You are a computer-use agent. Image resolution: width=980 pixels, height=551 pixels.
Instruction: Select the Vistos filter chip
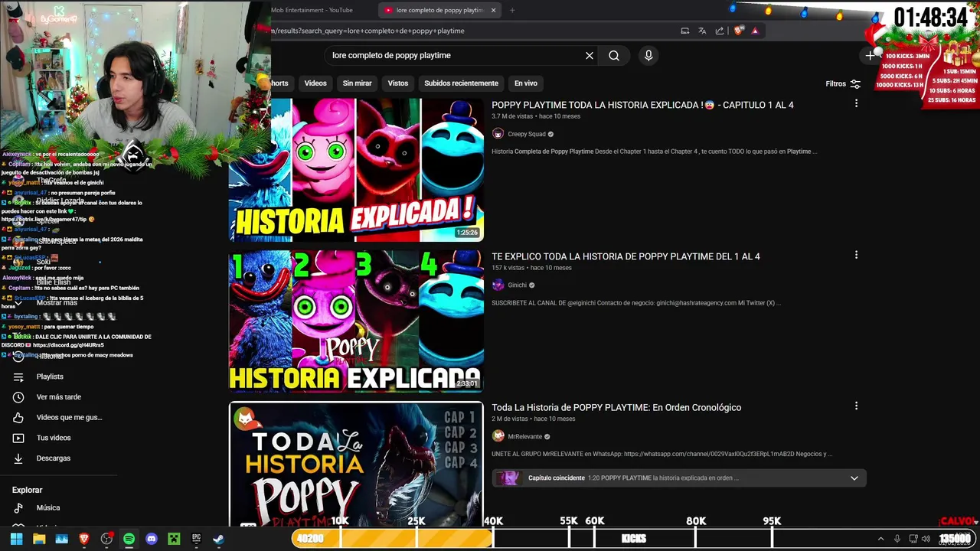[398, 83]
